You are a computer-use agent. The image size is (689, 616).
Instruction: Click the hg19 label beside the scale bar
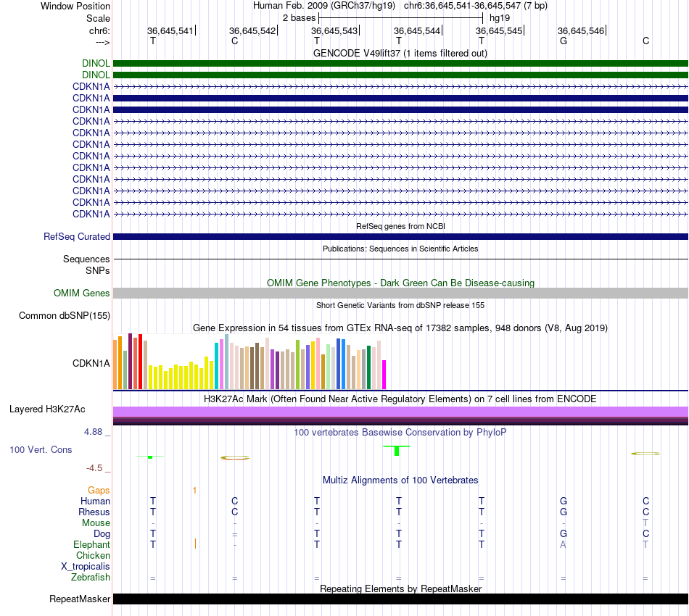(500, 18)
